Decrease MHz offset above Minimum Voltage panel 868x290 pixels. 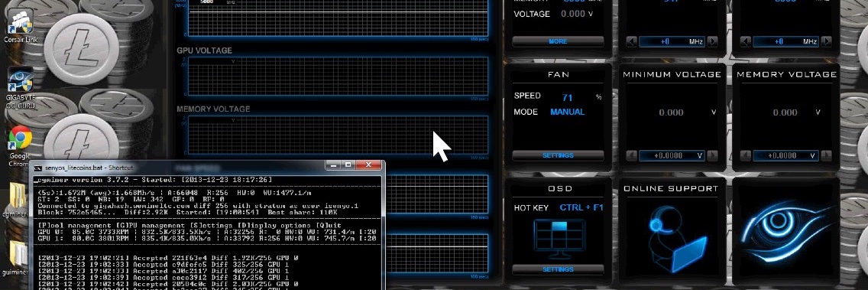(x=632, y=41)
